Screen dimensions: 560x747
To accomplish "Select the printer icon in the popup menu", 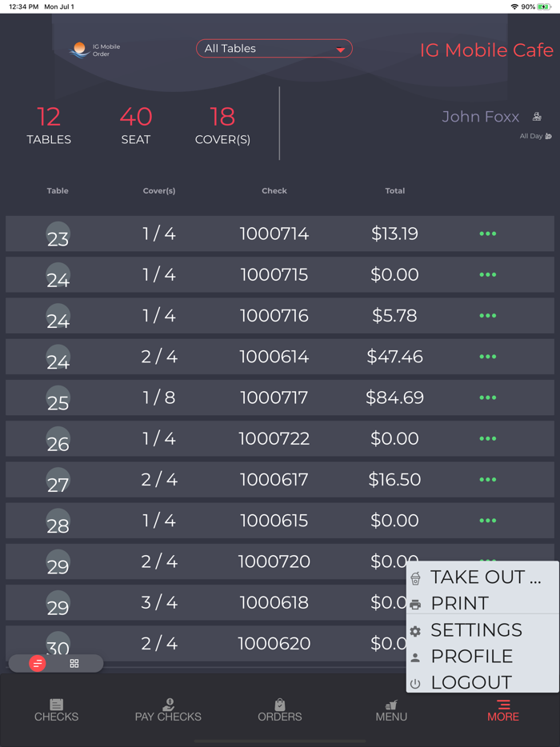I will (415, 603).
